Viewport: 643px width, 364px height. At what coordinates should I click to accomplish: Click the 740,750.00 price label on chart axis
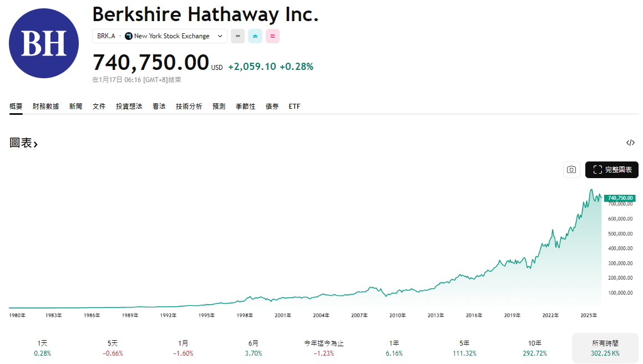pos(620,198)
